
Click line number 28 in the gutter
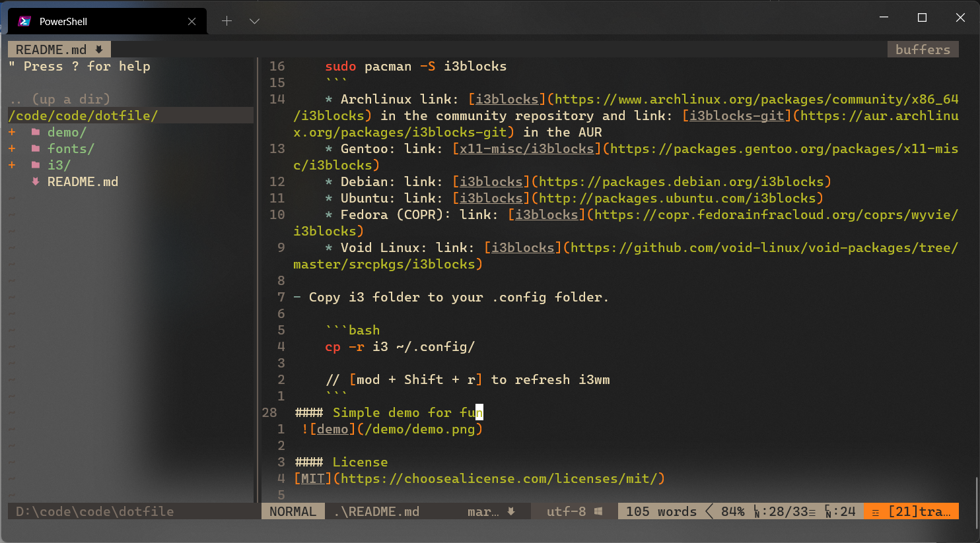tap(269, 412)
